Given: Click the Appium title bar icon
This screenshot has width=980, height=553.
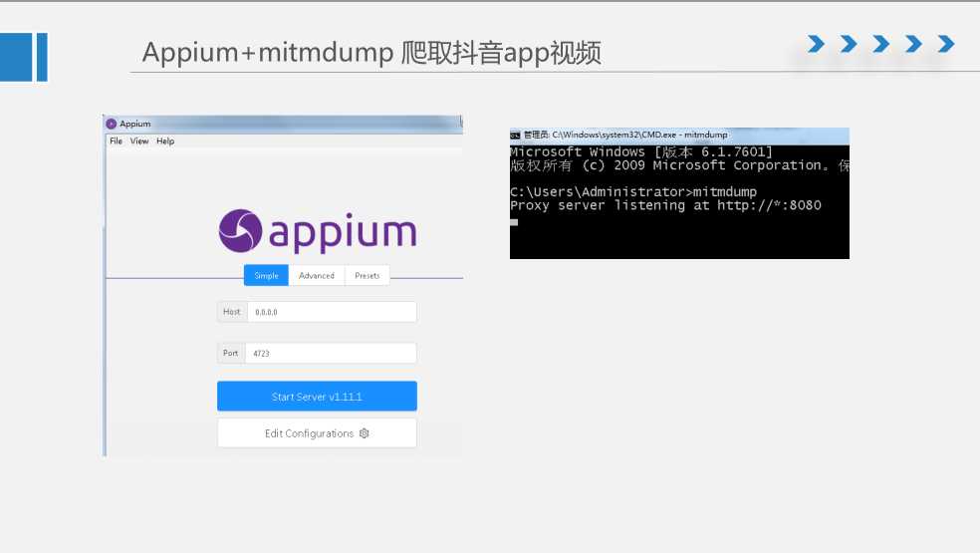Looking at the screenshot, I should [x=112, y=124].
